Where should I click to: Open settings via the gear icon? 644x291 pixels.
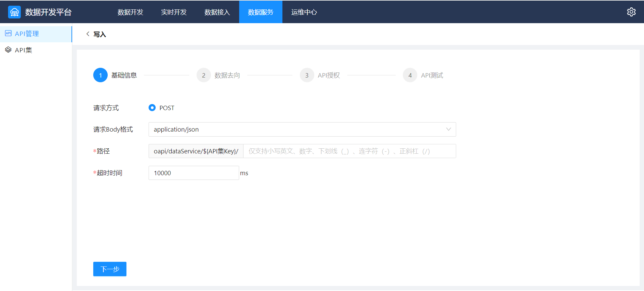(x=631, y=12)
